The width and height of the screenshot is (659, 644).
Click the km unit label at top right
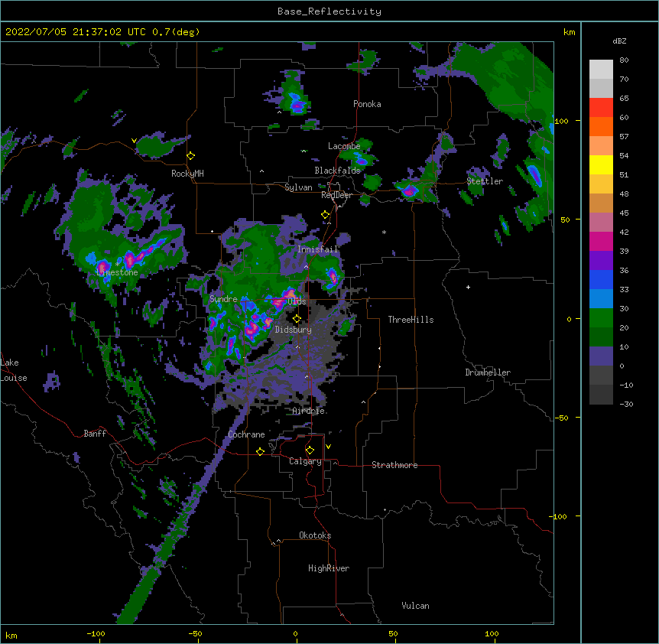point(570,32)
